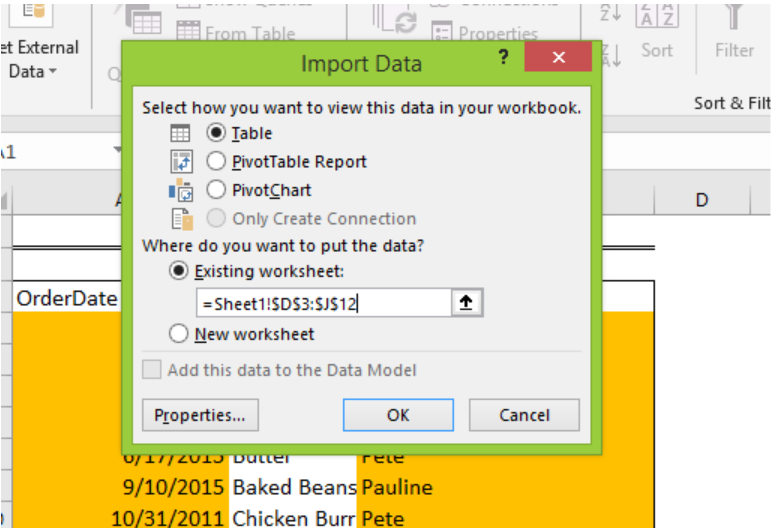Select column D header
The image size is (772, 528).
point(702,200)
